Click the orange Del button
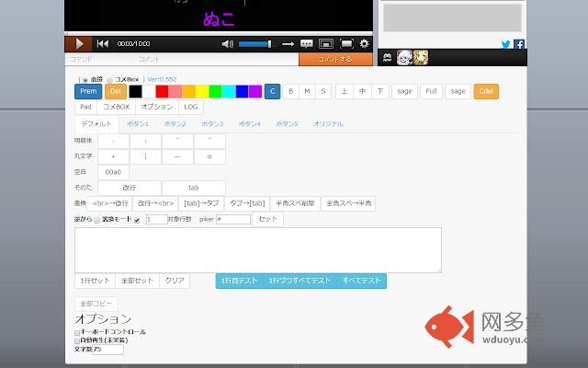 [x=116, y=91]
